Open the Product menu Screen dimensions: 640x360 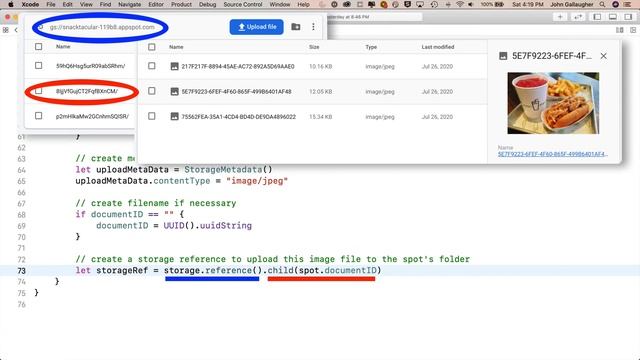(181, 4)
